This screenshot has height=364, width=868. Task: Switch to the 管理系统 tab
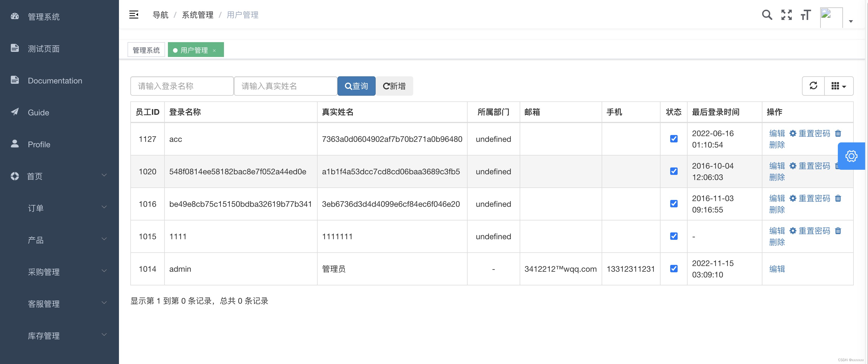146,49
